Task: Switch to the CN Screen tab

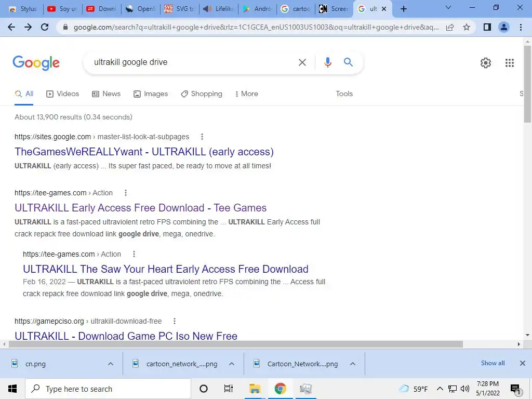Action: tap(334, 9)
